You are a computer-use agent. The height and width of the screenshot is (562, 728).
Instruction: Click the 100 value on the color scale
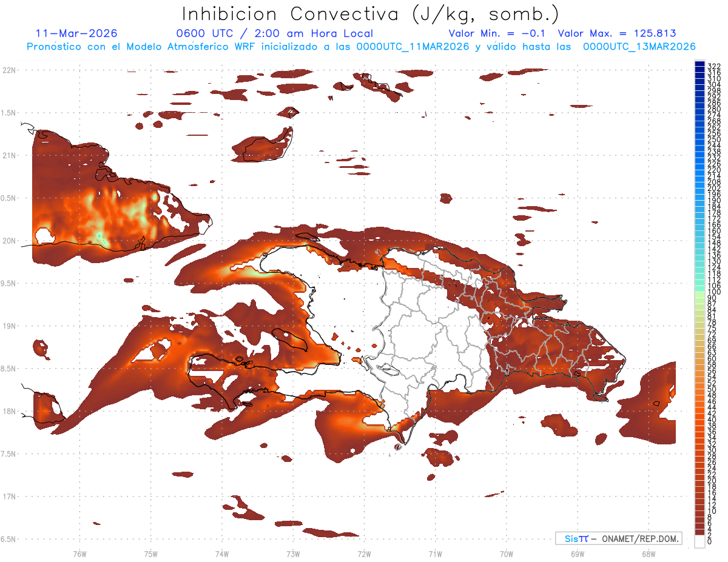714,292
